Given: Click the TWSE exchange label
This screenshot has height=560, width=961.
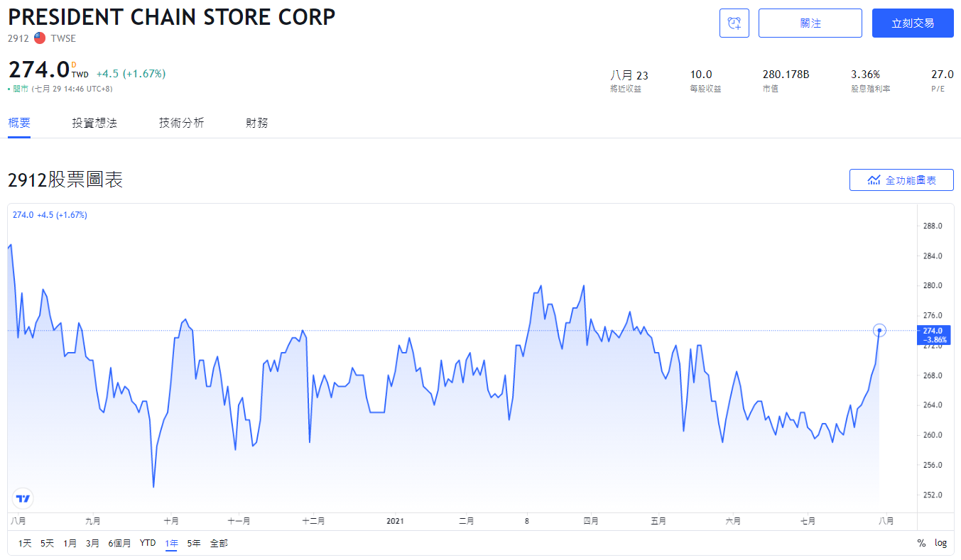Looking at the screenshot, I should (x=63, y=38).
